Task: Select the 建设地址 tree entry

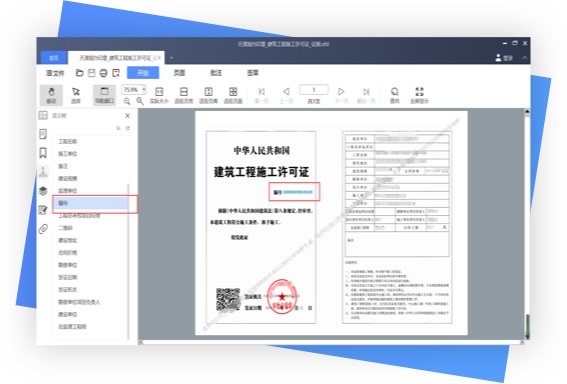Action: pyautogui.click(x=68, y=240)
